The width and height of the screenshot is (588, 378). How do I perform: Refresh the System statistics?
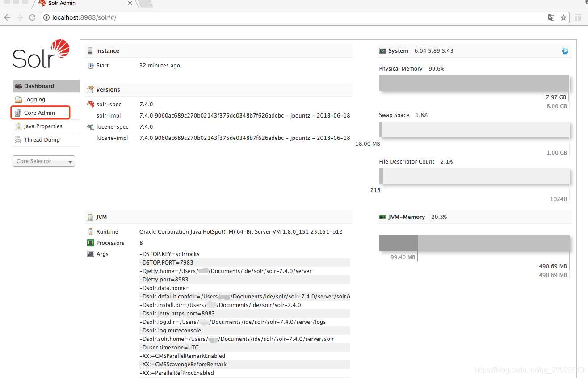coord(565,51)
